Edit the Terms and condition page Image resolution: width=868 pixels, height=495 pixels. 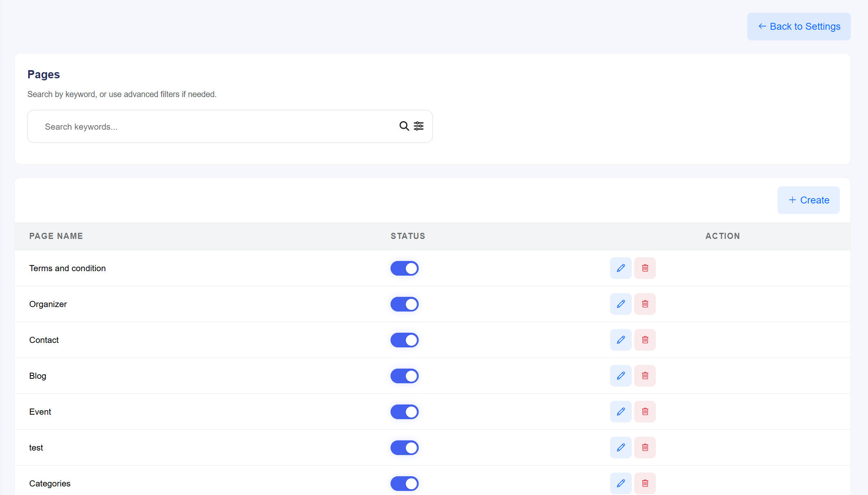(621, 268)
